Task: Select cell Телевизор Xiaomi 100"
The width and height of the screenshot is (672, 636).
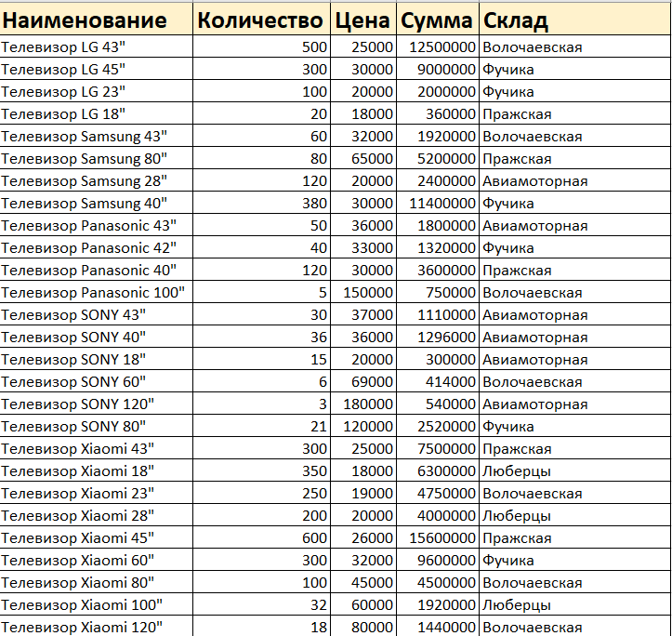Action: click(x=96, y=603)
